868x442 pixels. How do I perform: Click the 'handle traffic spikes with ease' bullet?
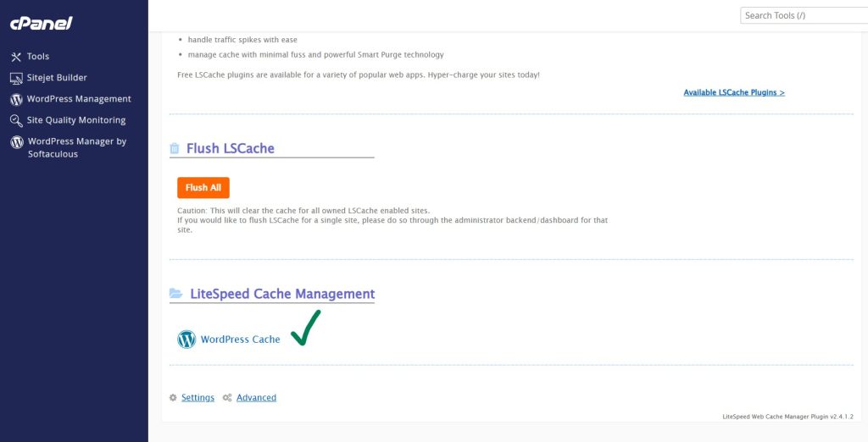242,40
